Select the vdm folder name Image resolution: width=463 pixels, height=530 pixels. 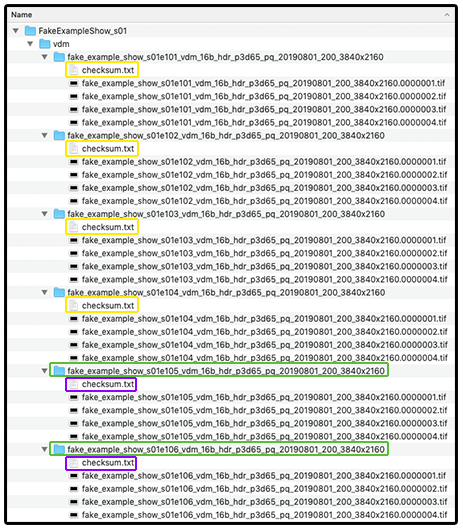(61, 44)
